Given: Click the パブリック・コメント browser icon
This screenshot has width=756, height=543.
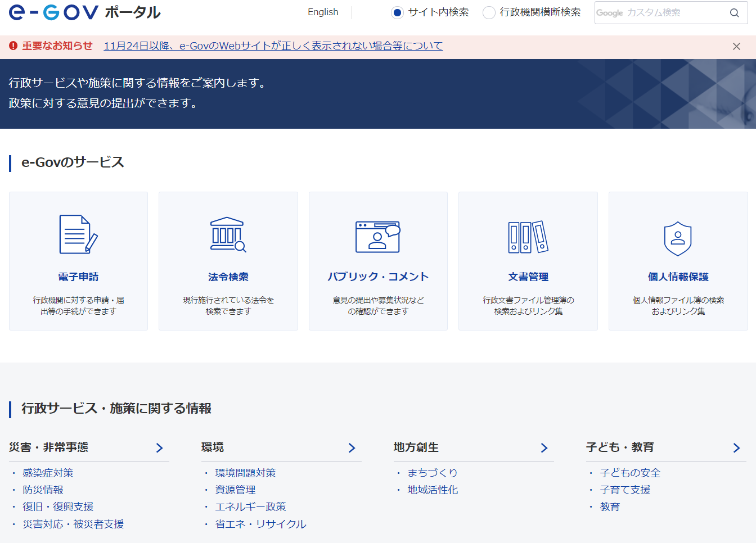Looking at the screenshot, I should pyautogui.click(x=377, y=236).
